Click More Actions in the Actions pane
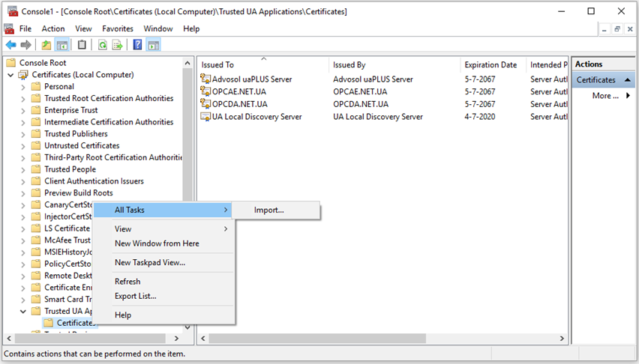Viewport: 639px width, 364px height. (x=605, y=96)
